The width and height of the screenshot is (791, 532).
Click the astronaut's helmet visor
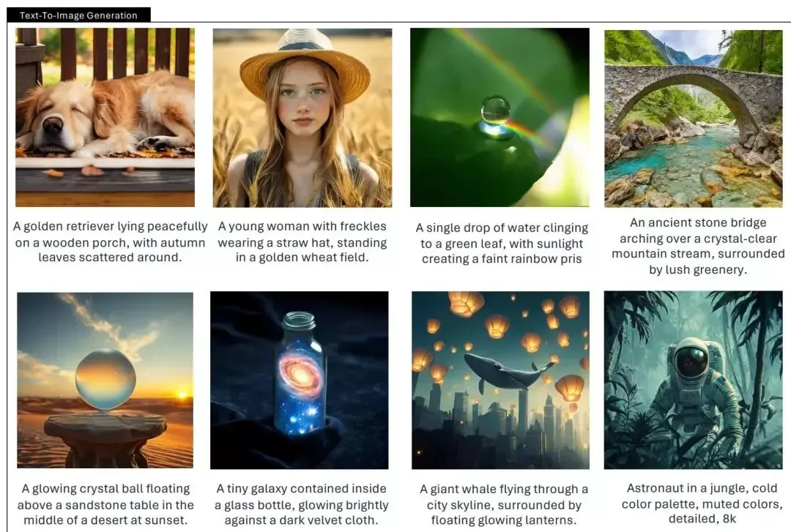[x=691, y=362]
